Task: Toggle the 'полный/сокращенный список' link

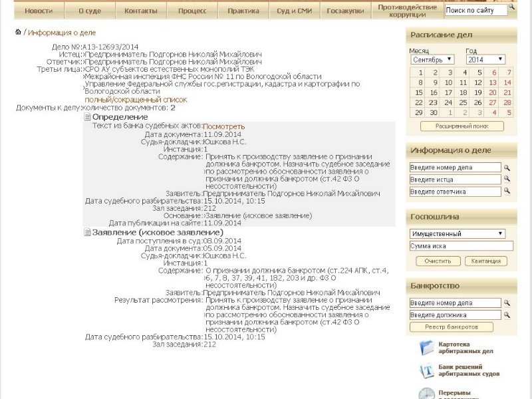Action: click(136, 100)
